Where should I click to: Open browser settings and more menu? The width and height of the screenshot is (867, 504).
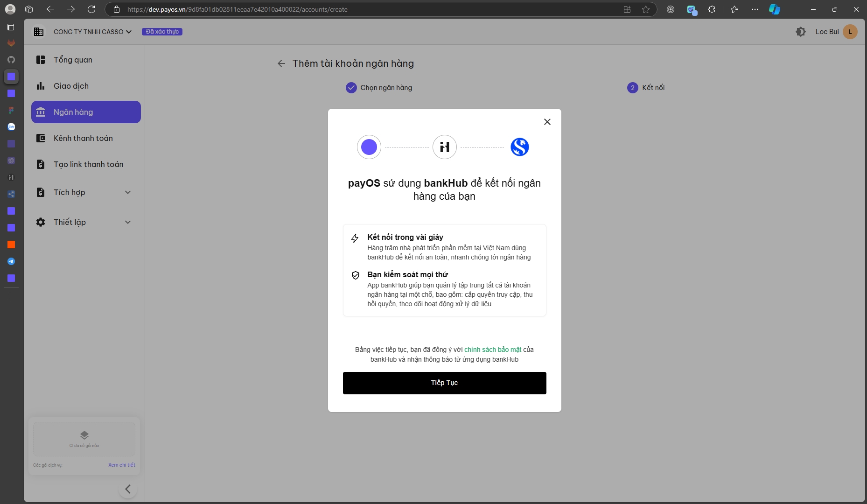tap(755, 9)
